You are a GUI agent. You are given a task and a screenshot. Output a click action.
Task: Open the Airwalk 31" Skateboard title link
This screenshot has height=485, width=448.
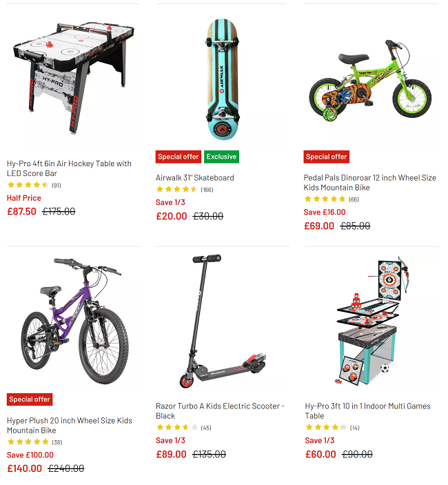tap(194, 178)
